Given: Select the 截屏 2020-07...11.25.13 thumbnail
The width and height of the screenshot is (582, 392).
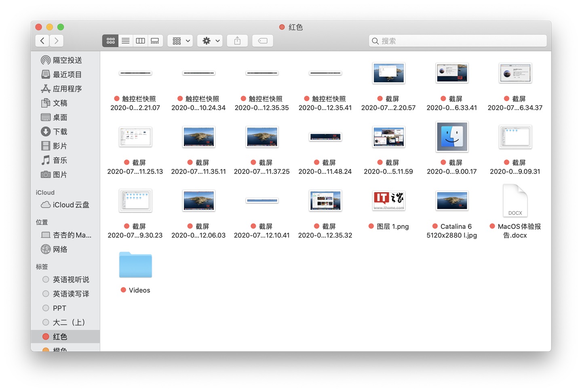Looking at the screenshot, I should click(135, 137).
